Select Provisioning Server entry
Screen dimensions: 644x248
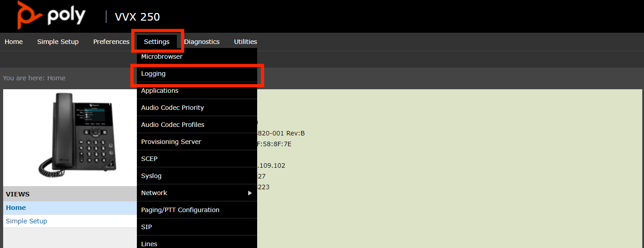click(197, 142)
